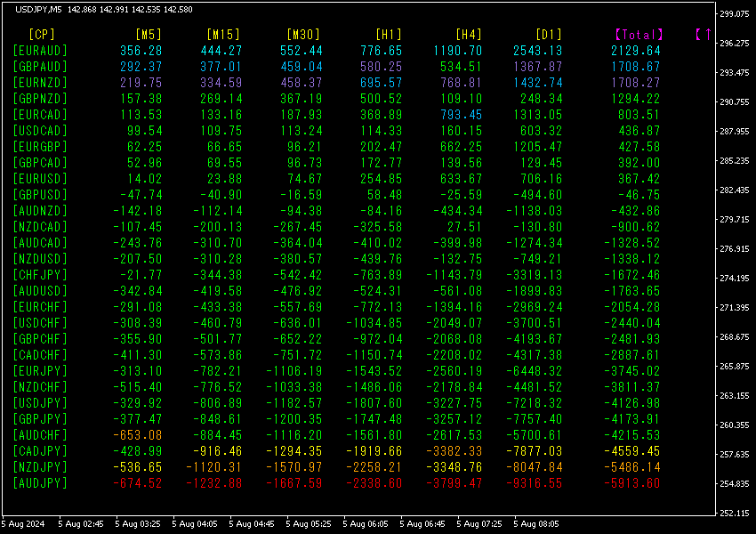Image resolution: width=756 pixels, height=534 pixels.
Task: Click the GBPAUD H1 value 580.25
Action: coord(382,66)
